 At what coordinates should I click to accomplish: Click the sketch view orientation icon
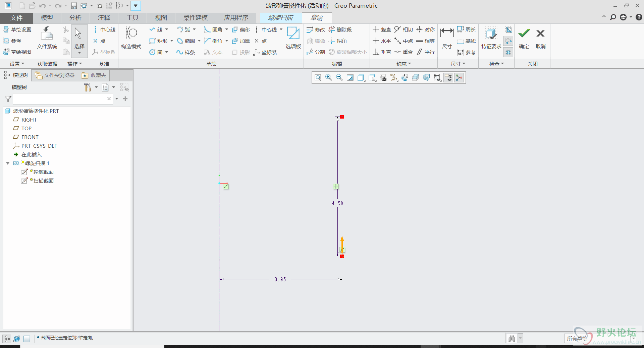point(405,78)
